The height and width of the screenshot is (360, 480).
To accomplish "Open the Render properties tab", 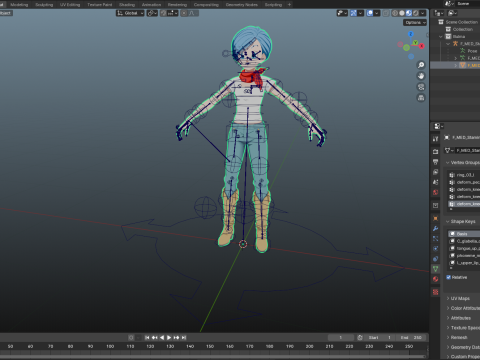I will click(x=435, y=152).
